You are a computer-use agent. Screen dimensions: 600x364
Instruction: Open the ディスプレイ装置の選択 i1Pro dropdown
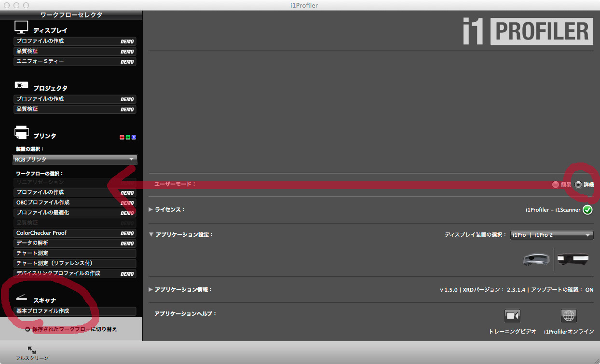[x=551, y=235]
